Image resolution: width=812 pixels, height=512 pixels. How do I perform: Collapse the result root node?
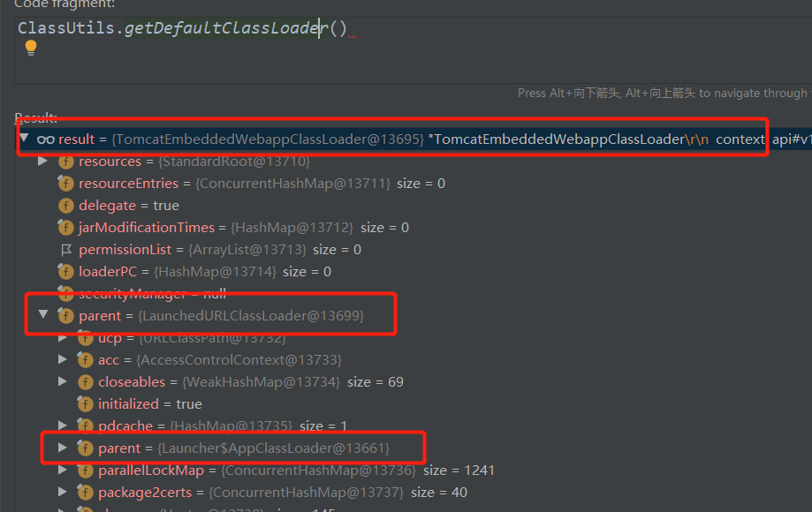tap(24, 139)
